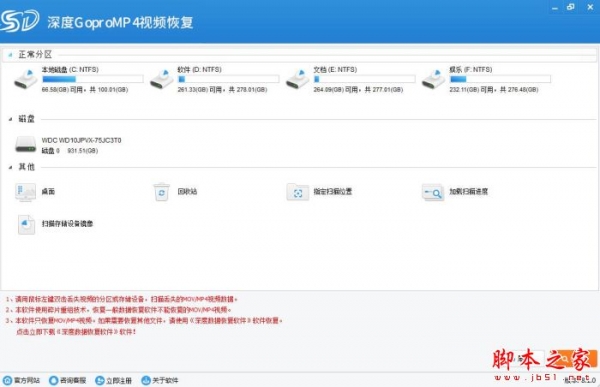Screen dimensions: 600x387
Task: Select the WDC WD10JPVX hard disk icon
Action: pyautogui.click(x=26, y=145)
